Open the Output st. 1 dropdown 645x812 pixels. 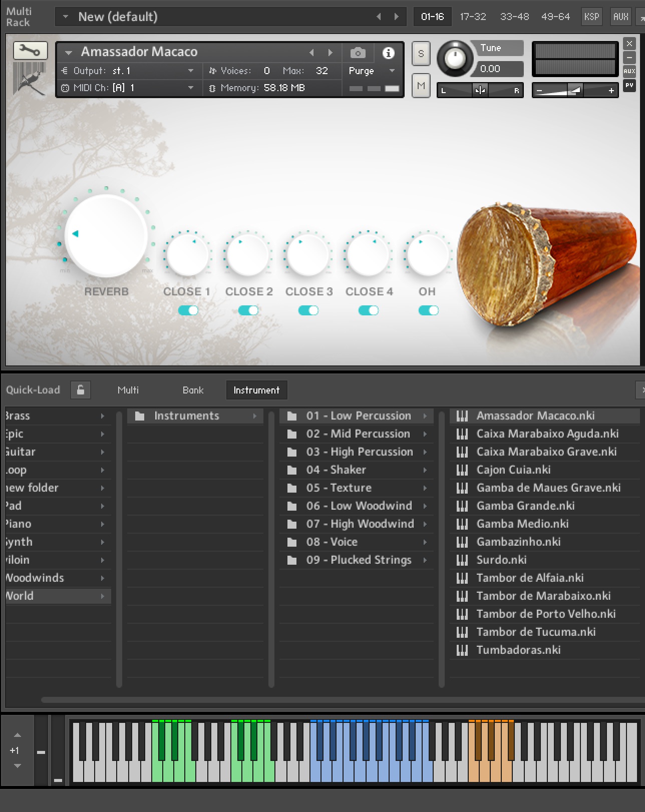(190, 71)
